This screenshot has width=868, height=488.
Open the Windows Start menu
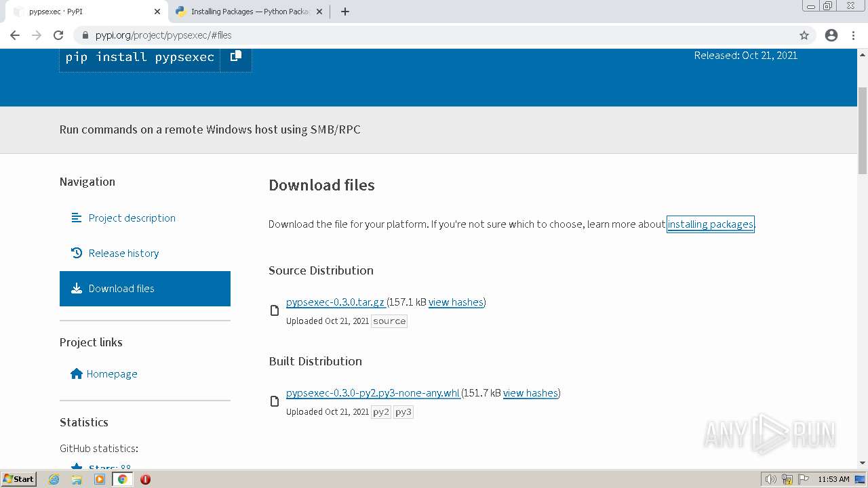coord(19,479)
